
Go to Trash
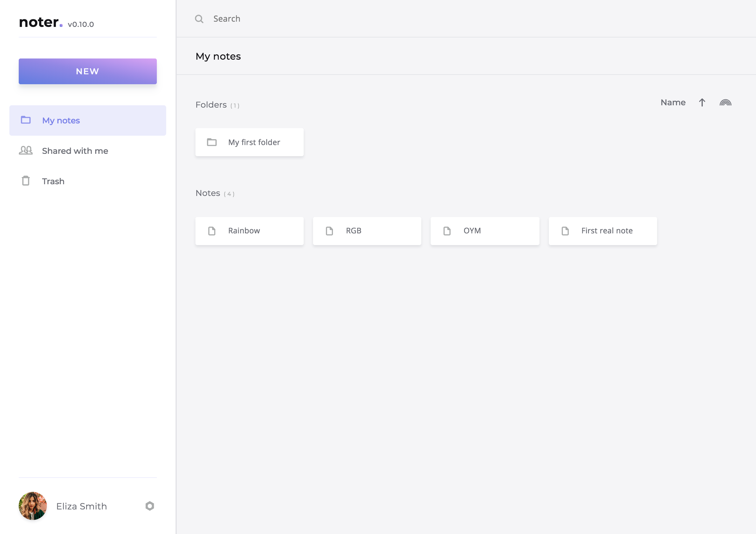pyautogui.click(x=53, y=181)
